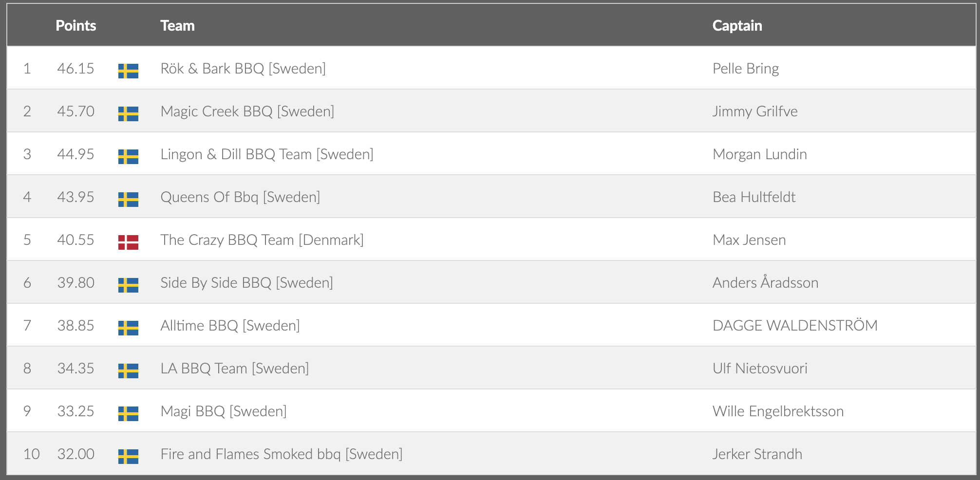The width and height of the screenshot is (980, 480).
Task: Click the 45.70 points value
Action: click(75, 111)
